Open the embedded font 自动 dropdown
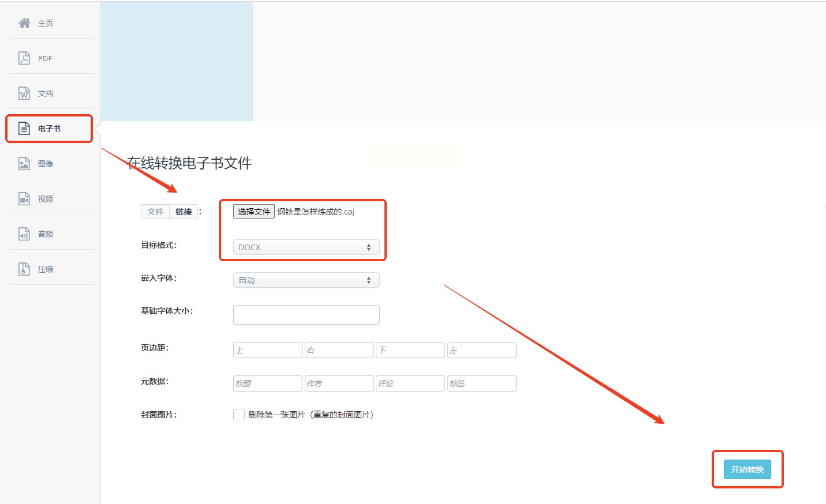 coord(307,280)
